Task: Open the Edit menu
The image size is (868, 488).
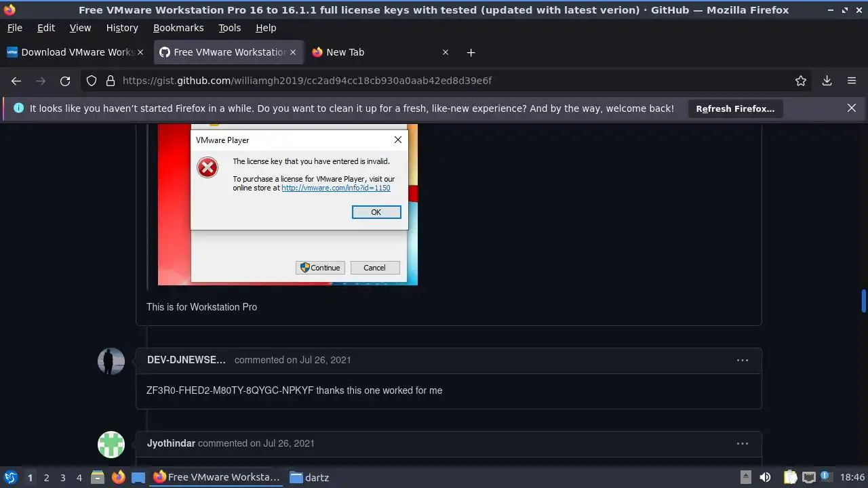Action: pyautogui.click(x=46, y=28)
